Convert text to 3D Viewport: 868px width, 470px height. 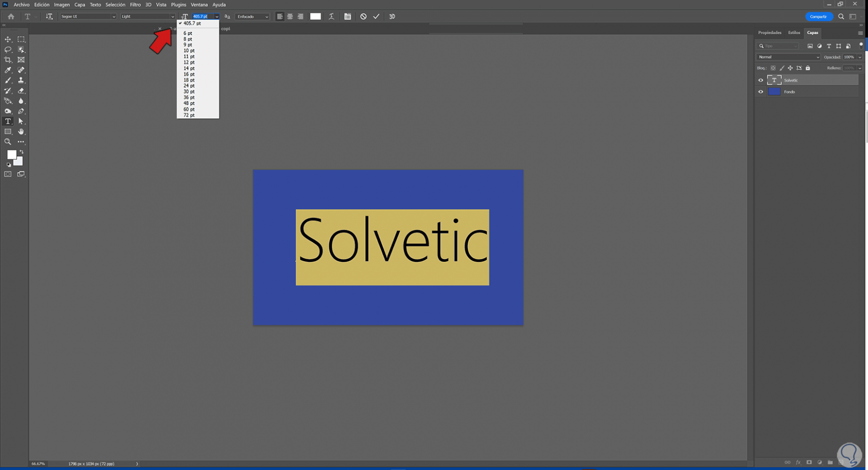392,16
